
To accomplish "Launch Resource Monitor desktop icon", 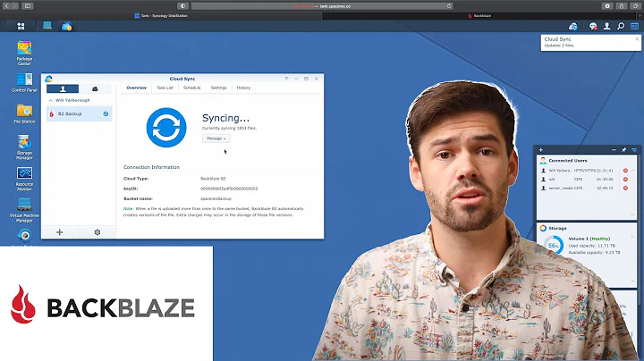I will tap(24, 179).
